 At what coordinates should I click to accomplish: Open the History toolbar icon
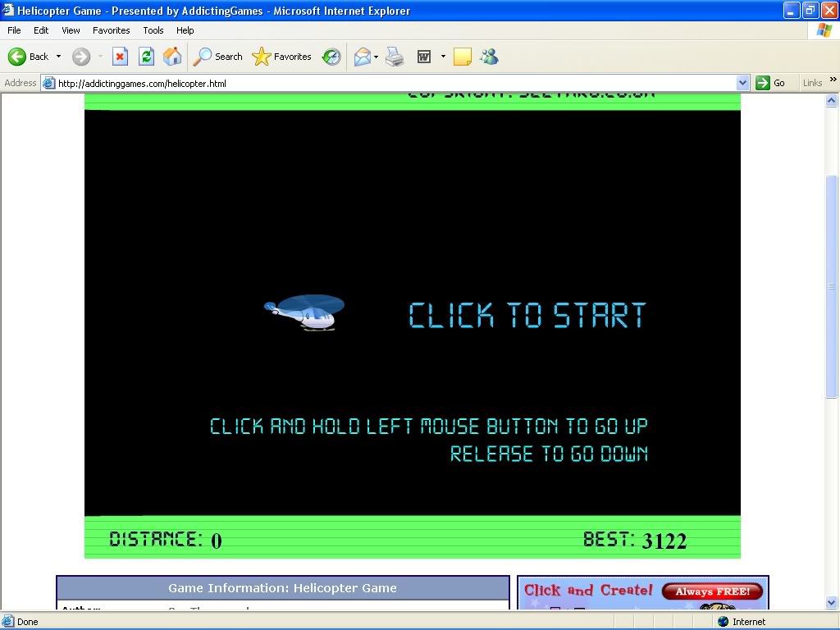tap(331, 57)
